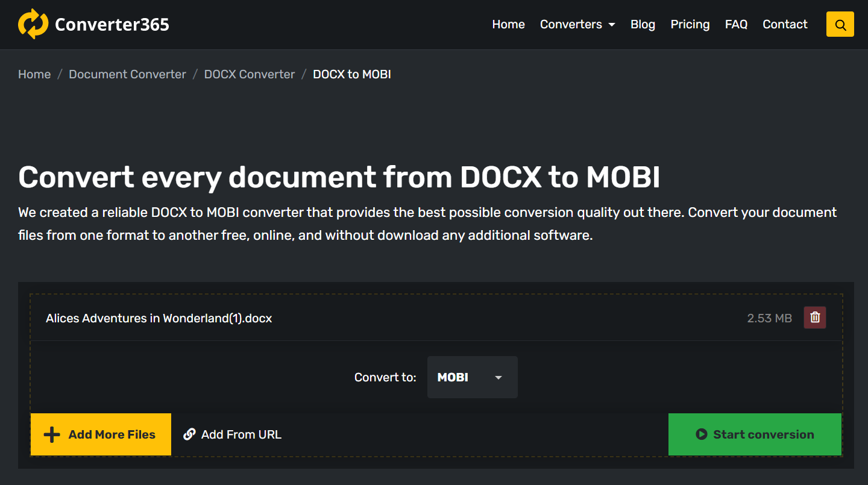Navigate to the Pricing page
The width and height of the screenshot is (868, 485).
(690, 25)
